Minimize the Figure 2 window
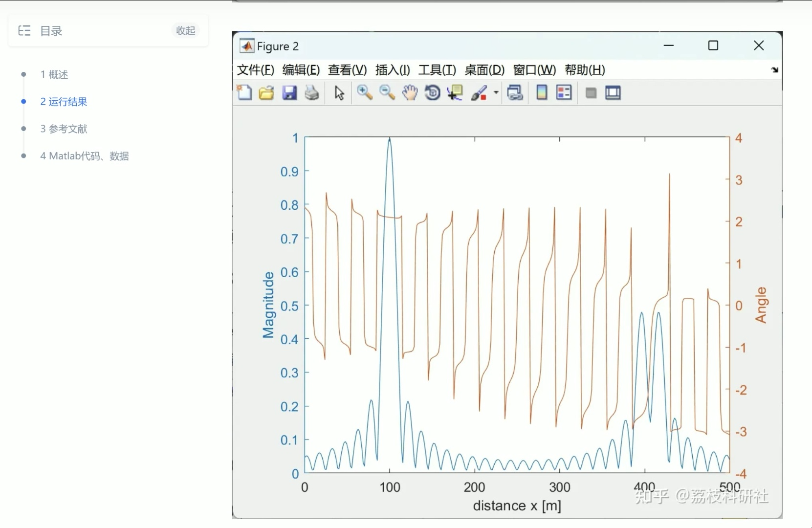This screenshot has width=812, height=528. pos(669,45)
